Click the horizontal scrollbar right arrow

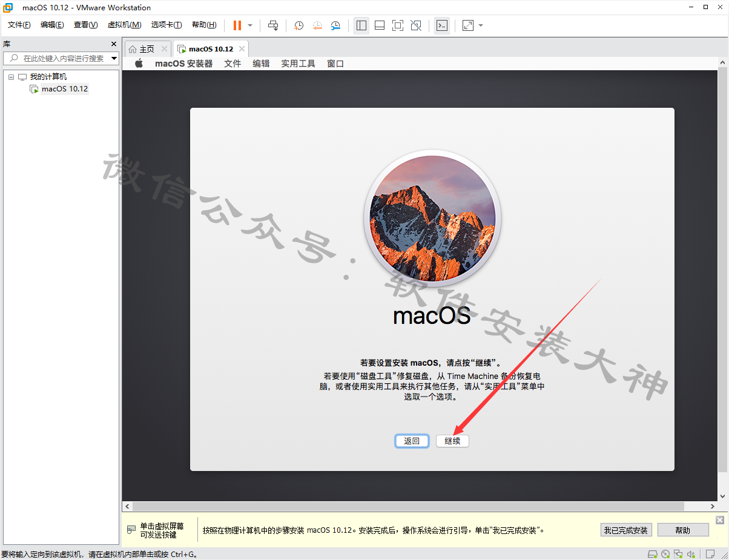[713, 506]
